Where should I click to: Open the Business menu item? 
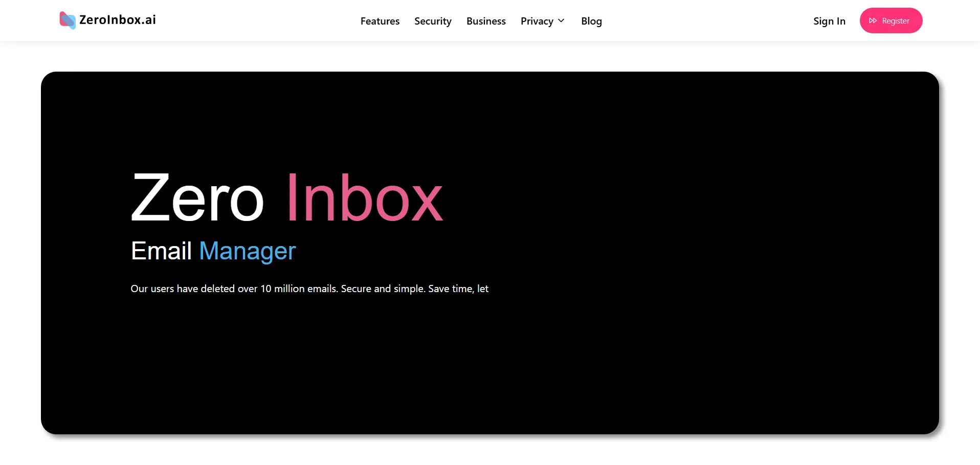(x=486, y=21)
